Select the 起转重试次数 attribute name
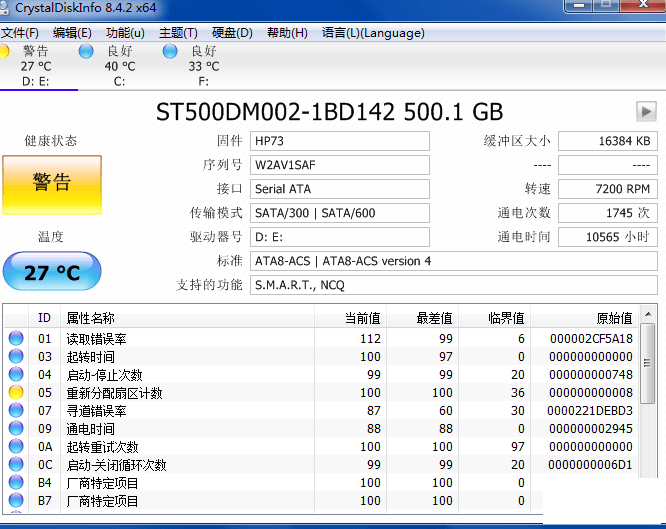Viewport: 666px width, 529px height. 102,447
